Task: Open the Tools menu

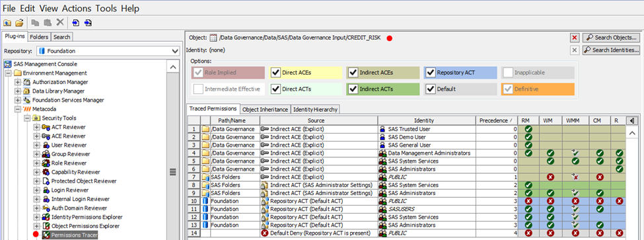Action: (x=106, y=8)
